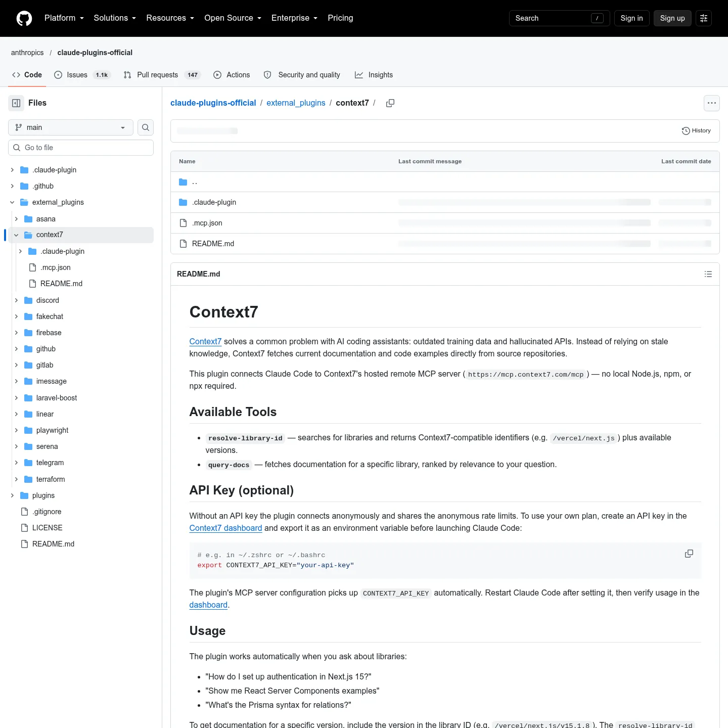Open .mcp.json in the file tree
Image resolution: width=728 pixels, height=728 pixels.
pos(56,267)
